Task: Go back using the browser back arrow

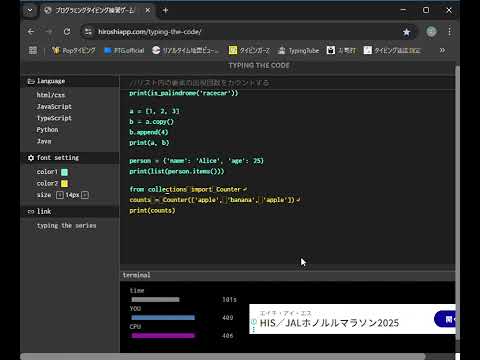Action: pos(31,32)
